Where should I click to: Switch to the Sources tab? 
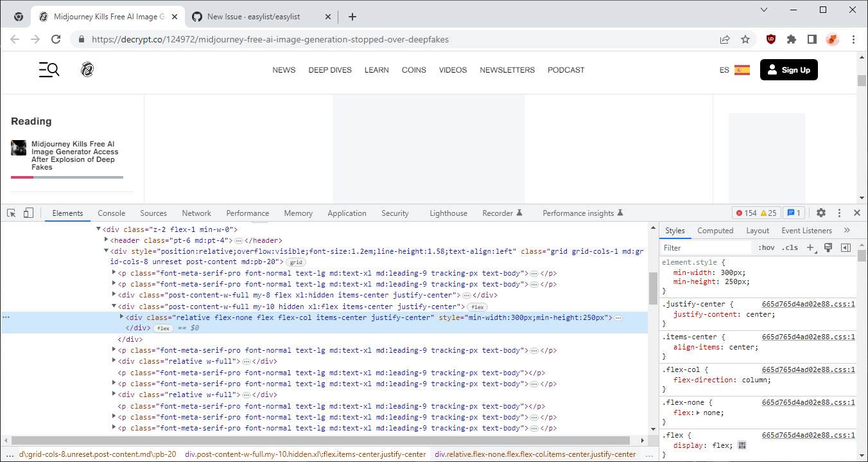point(153,213)
